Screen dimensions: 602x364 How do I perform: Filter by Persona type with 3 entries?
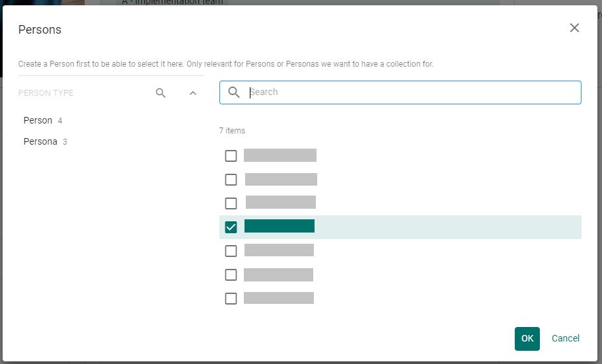(40, 142)
